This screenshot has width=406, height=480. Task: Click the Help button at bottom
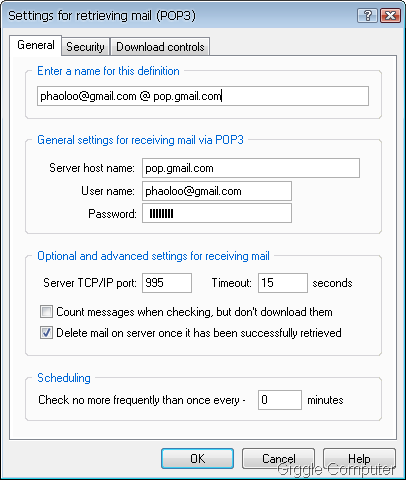point(359,459)
